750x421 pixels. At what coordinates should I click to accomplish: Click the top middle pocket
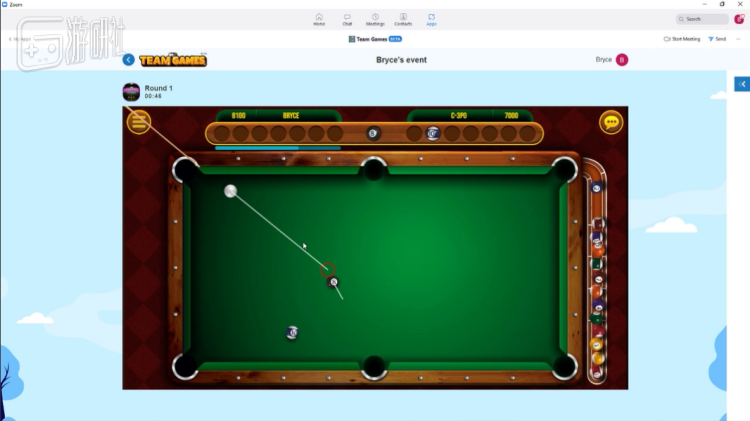pos(374,169)
